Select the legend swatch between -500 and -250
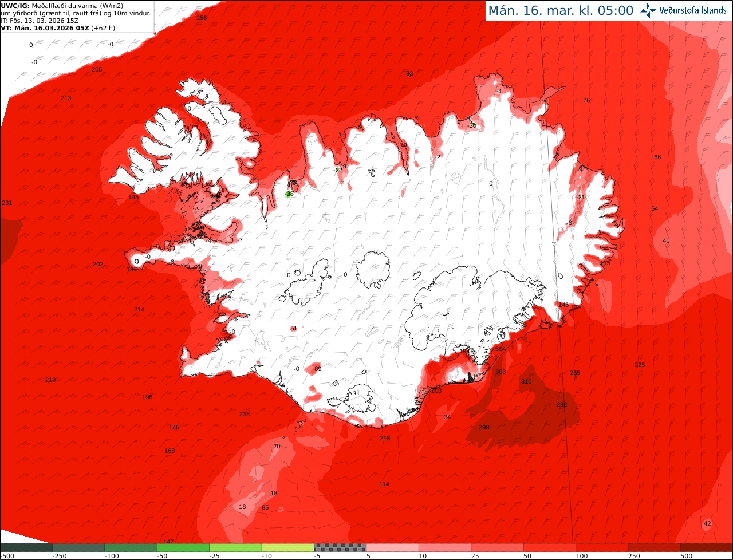 tap(26, 547)
